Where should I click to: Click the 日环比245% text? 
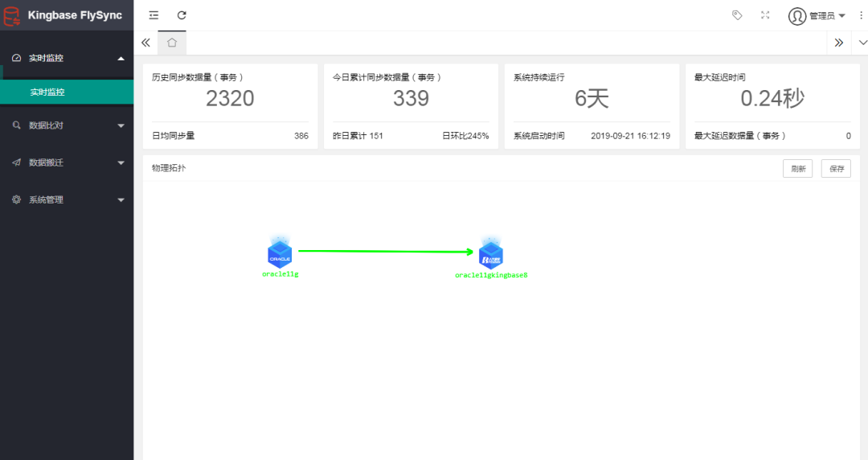coord(465,135)
